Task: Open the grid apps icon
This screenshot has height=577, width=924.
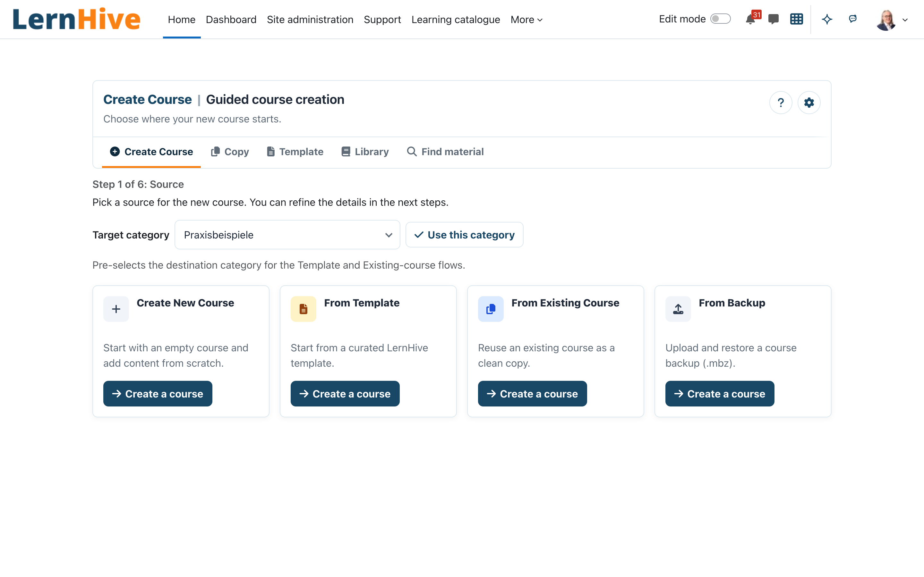Action: (797, 19)
